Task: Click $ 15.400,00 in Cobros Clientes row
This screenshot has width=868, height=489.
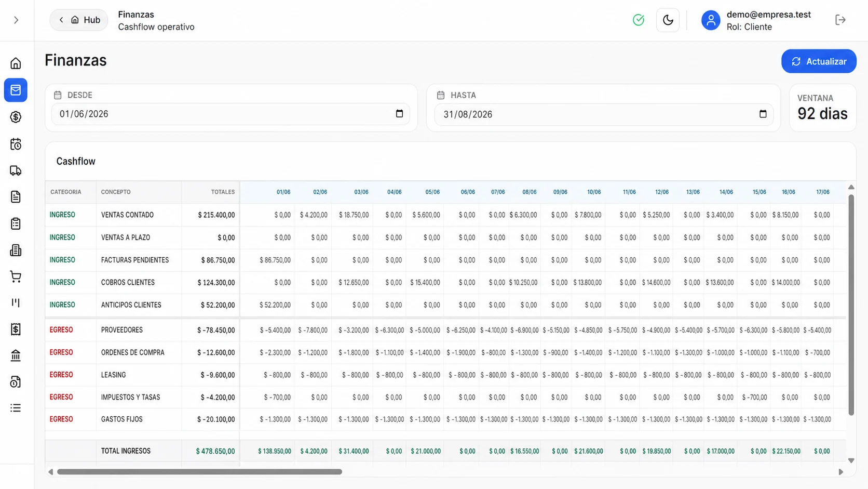Action: [425, 283]
